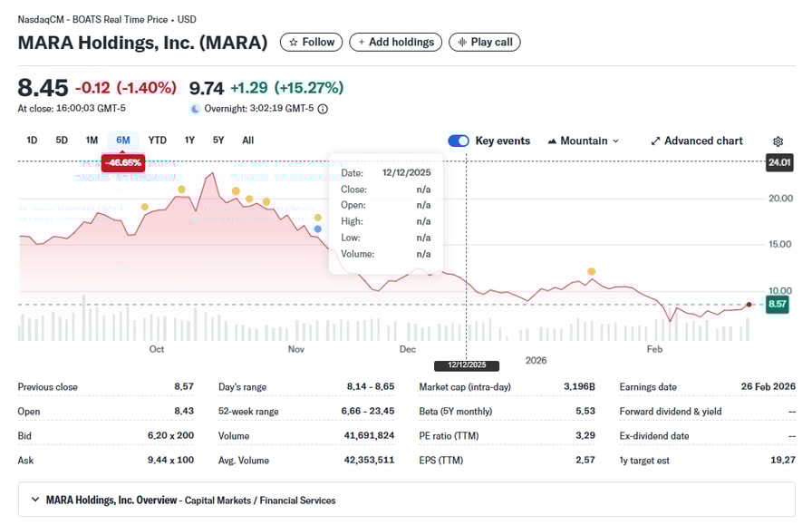Screen dimensions: 812x525
Task: Toggle the Key events switch off
Action: click(459, 141)
